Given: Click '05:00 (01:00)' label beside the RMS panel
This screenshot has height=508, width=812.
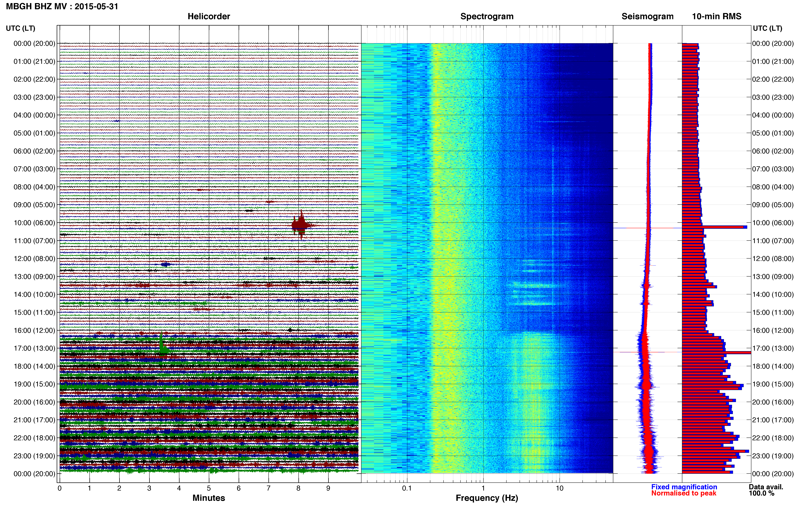Looking at the screenshot, I should 773,133.
